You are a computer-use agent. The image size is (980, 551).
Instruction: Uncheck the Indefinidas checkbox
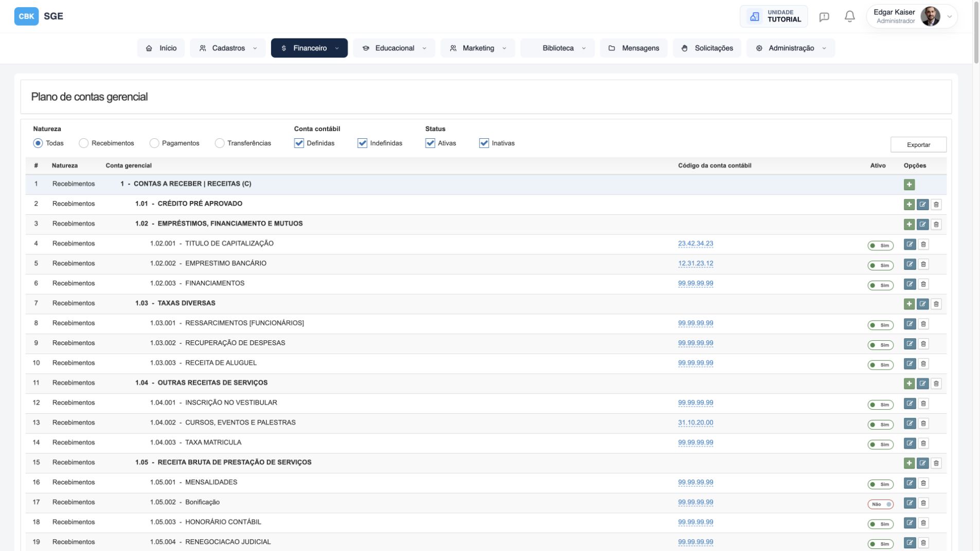click(x=362, y=143)
